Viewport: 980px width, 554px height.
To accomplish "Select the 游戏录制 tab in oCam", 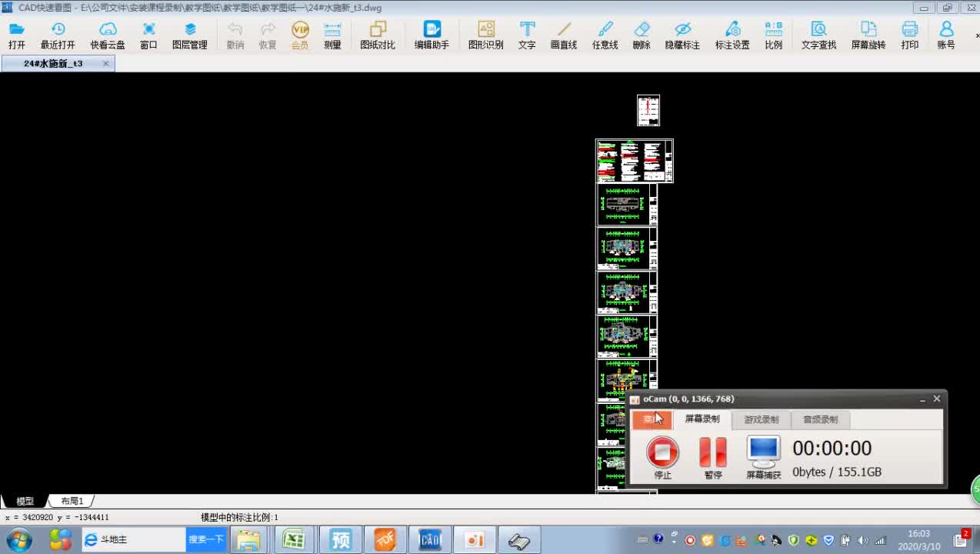I will point(761,419).
